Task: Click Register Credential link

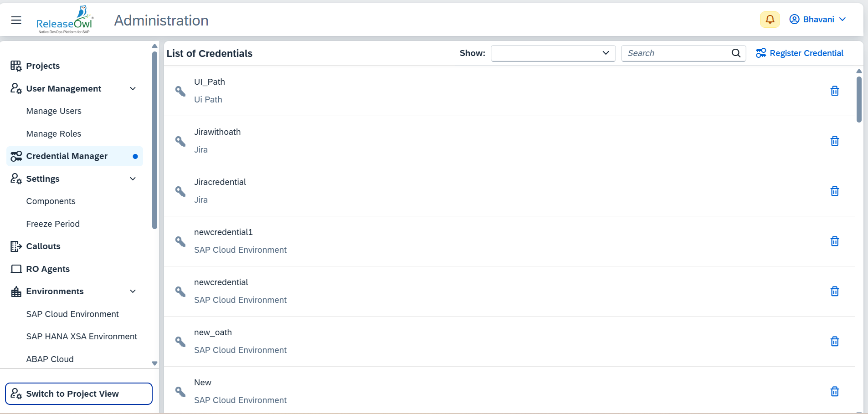Action: point(800,53)
